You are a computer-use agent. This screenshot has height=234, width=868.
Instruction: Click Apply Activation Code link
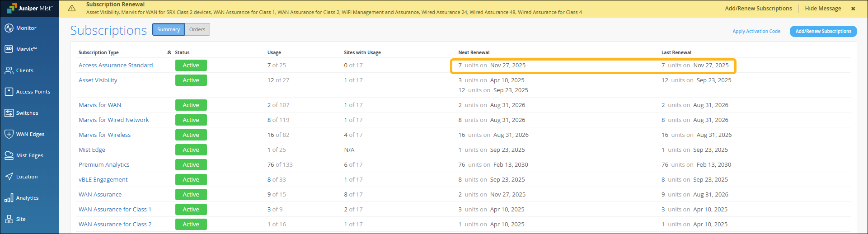pos(756,31)
